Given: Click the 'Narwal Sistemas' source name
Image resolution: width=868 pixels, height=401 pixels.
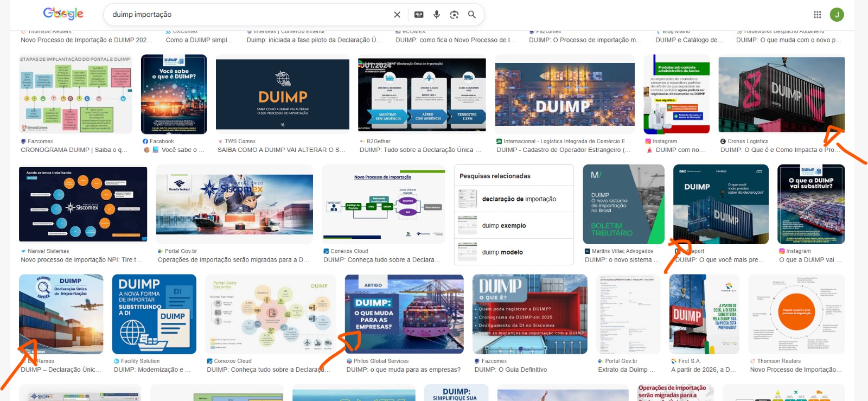Looking at the screenshot, I should (x=48, y=251).
